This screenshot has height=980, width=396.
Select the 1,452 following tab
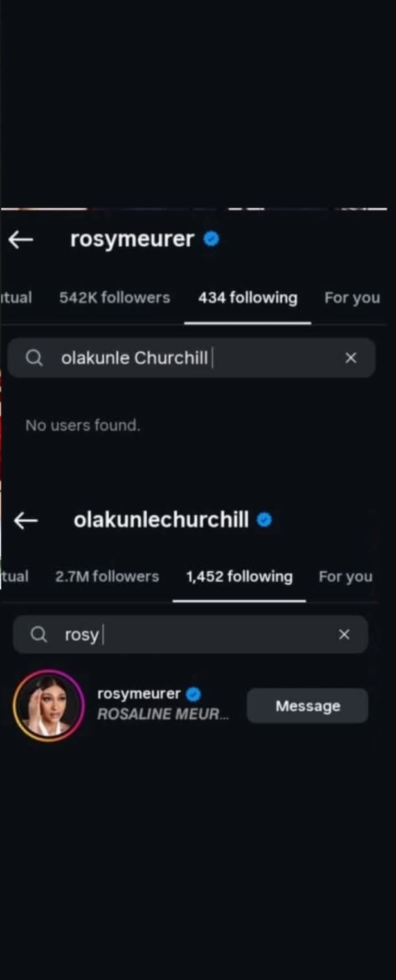[239, 576]
